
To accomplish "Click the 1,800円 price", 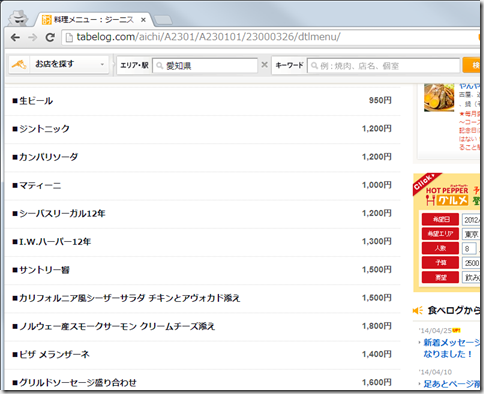I will pos(377,326).
